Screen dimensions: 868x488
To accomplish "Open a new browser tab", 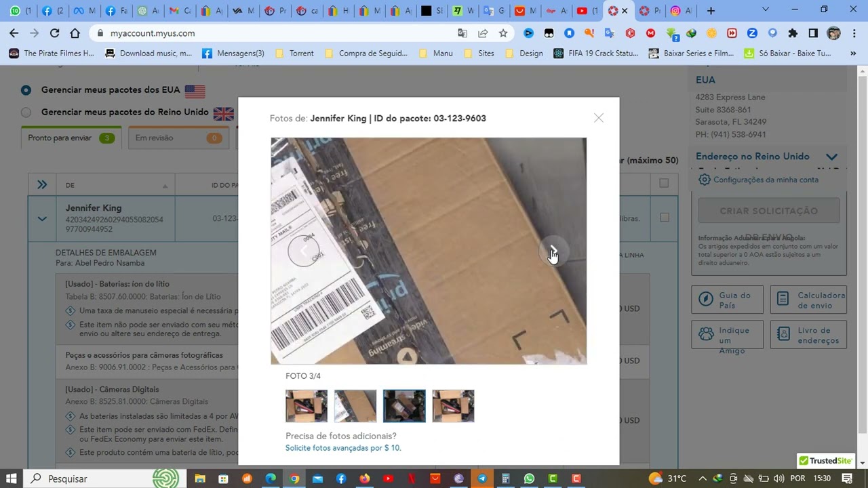I will coord(711,11).
